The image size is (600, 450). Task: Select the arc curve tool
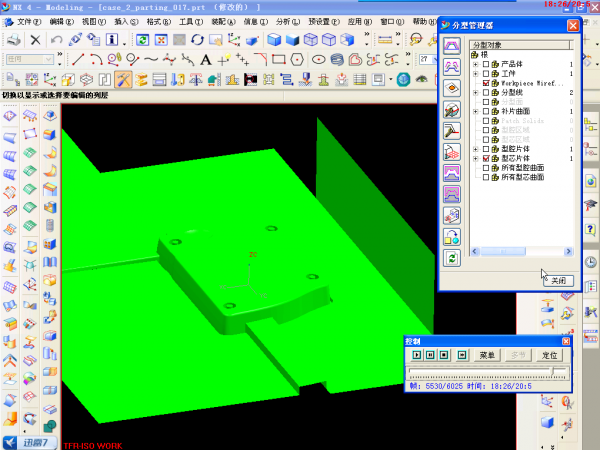[x=96, y=59]
